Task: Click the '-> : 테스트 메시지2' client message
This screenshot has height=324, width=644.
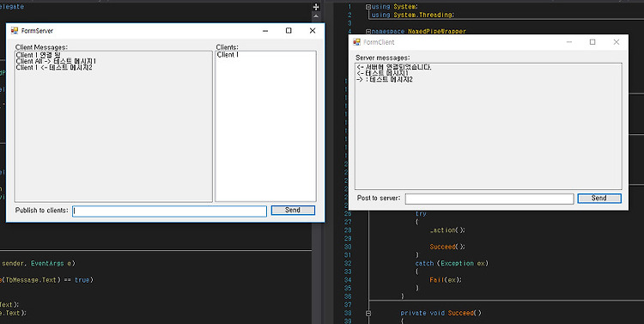Action: 385,80
